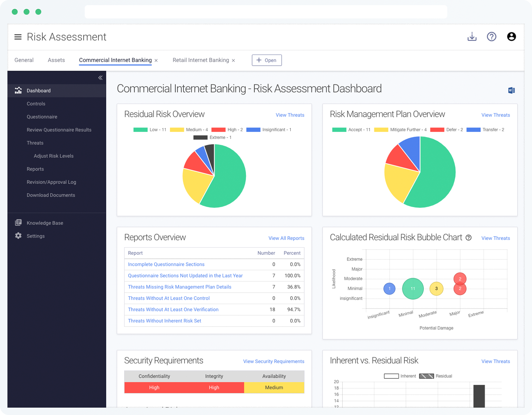Select Adjust Risk Levels under Threats
The width and height of the screenshot is (532, 415).
coord(53,156)
